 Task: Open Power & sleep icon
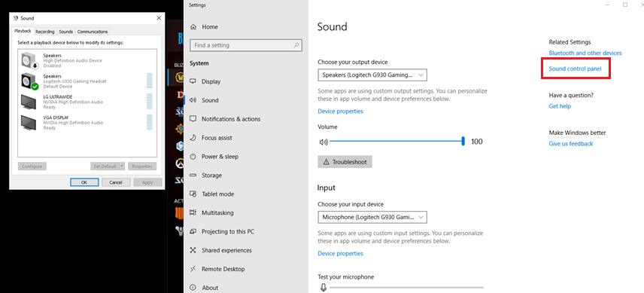coord(193,157)
